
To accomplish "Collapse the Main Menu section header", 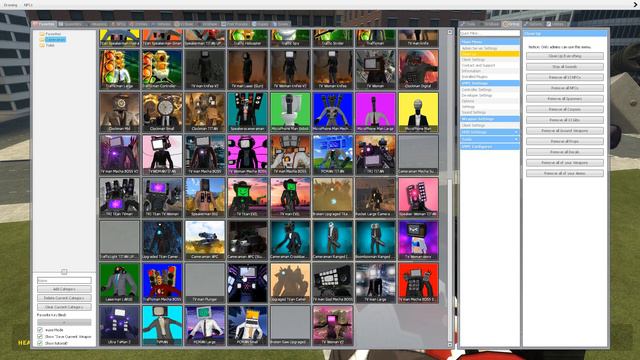I will 490,42.
